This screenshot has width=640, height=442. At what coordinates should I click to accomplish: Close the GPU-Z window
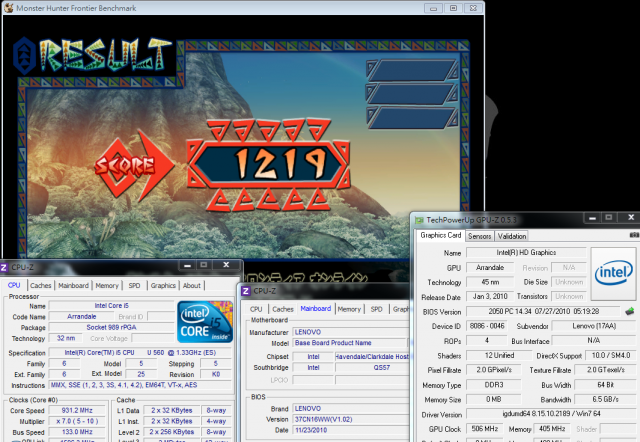pyautogui.click(x=631, y=218)
